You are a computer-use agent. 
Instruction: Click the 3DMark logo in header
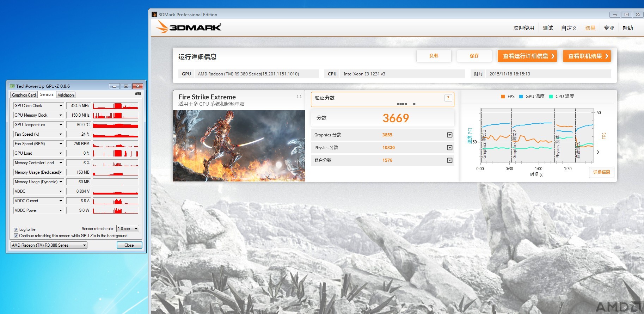click(189, 27)
